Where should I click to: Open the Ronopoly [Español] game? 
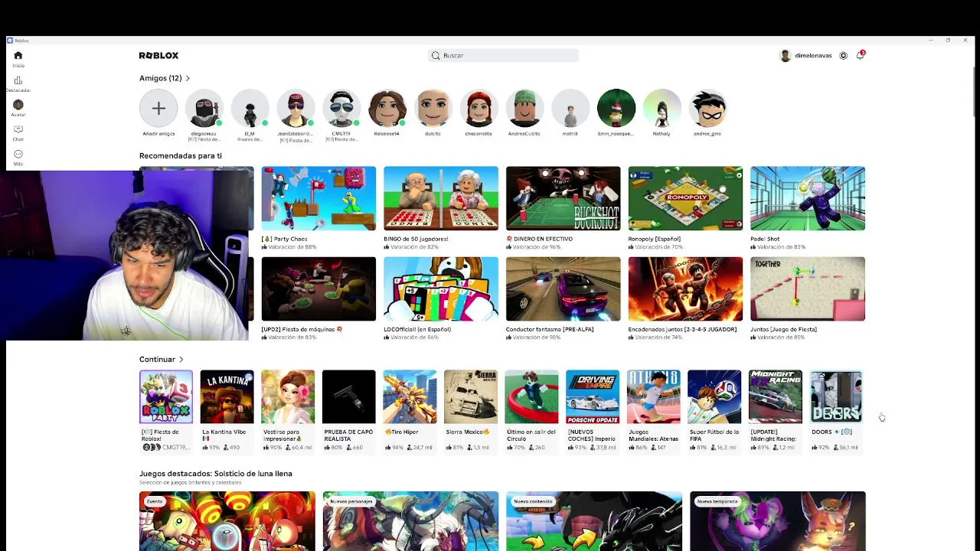click(685, 198)
